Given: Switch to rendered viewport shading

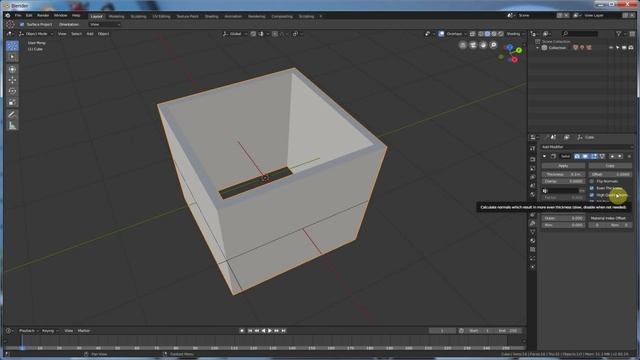Looking at the screenshot, I should [501, 34].
